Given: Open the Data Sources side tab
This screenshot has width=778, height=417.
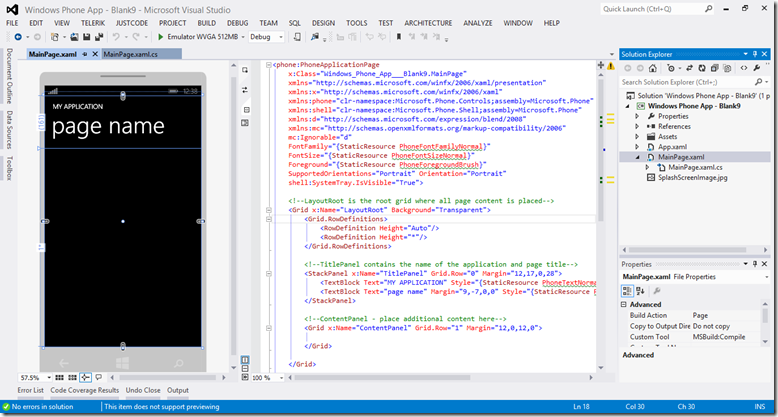Looking at the screenshot, I should pyautogui.click(x=9, y=130).
